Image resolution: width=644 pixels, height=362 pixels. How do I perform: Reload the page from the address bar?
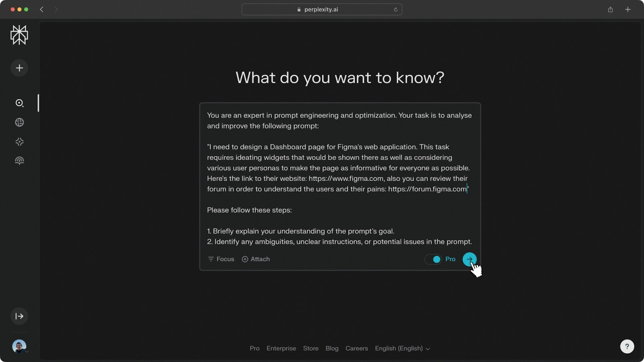point(396,10)
